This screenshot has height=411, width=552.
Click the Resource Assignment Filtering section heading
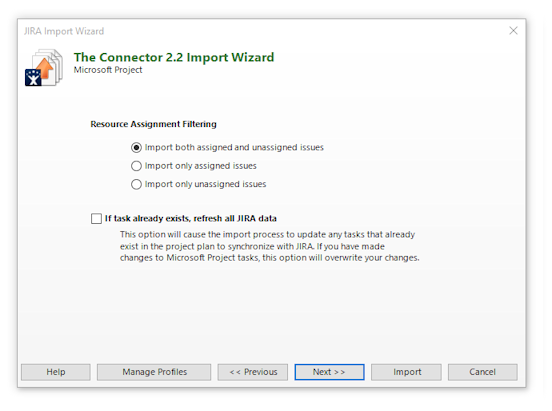pyautogui.click(x=153, y=124)
